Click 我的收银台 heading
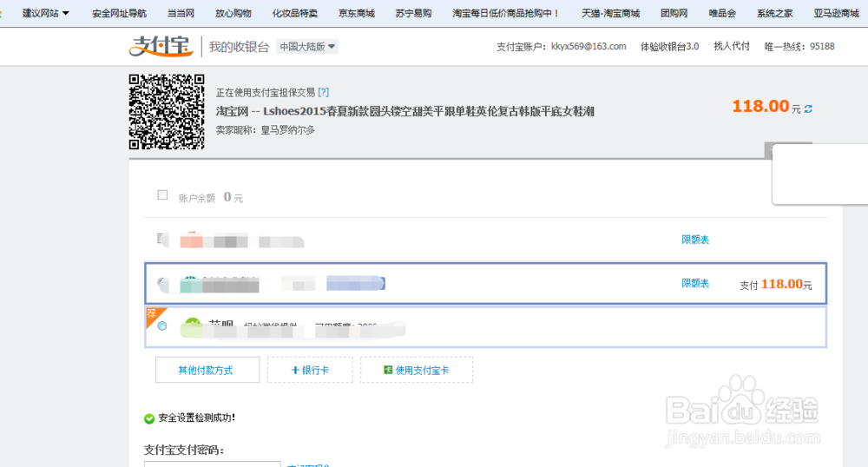This screenshot has width=868, height=467. click(x=240, y=47)
